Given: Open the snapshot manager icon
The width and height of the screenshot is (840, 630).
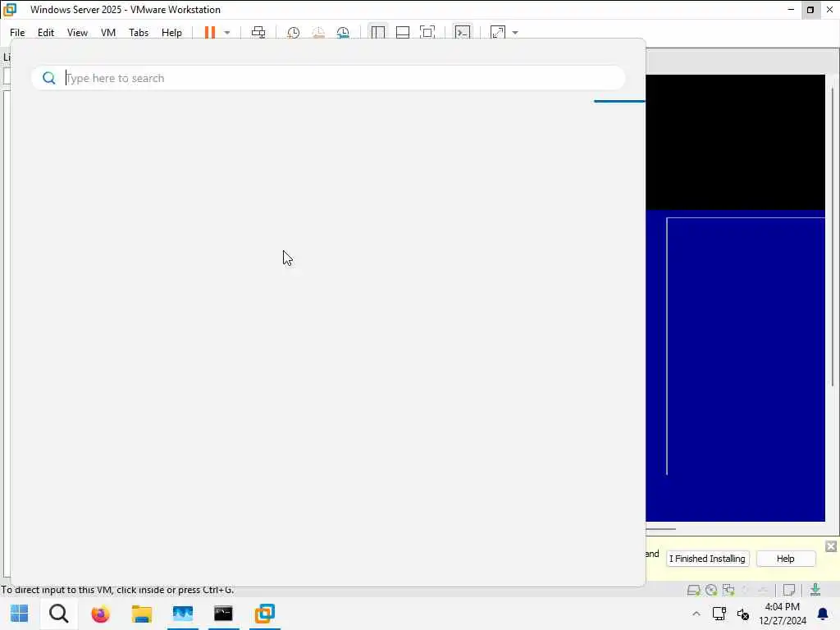Looking at the screenshot, I should pyautogui.click(x=343, y=33).
